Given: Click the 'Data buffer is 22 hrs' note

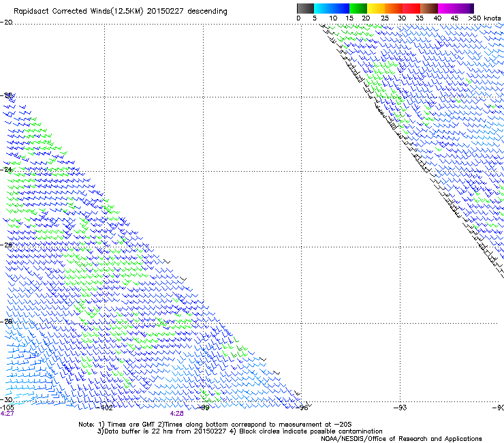Looking at the screenshot, I should (x=162, y=431).
